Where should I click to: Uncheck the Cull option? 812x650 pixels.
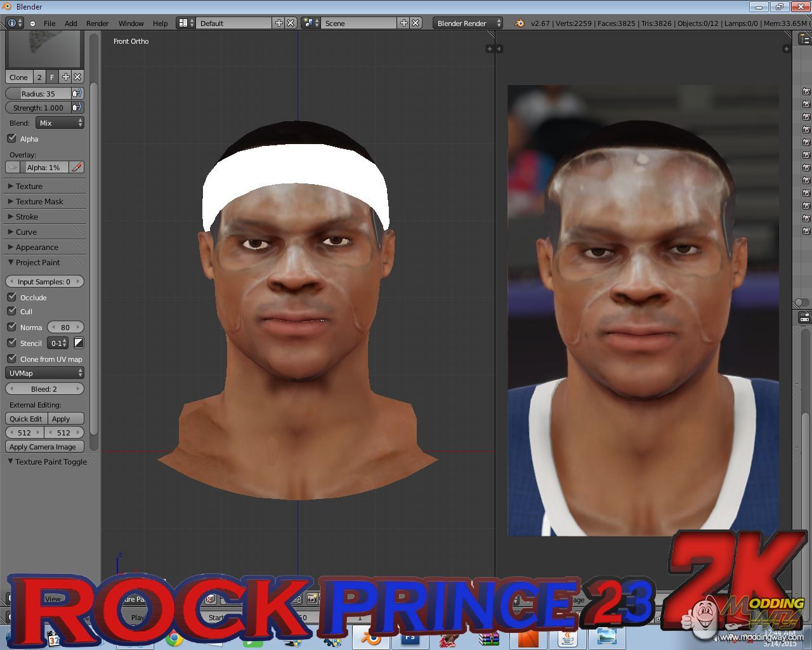(x=11, y=311)
